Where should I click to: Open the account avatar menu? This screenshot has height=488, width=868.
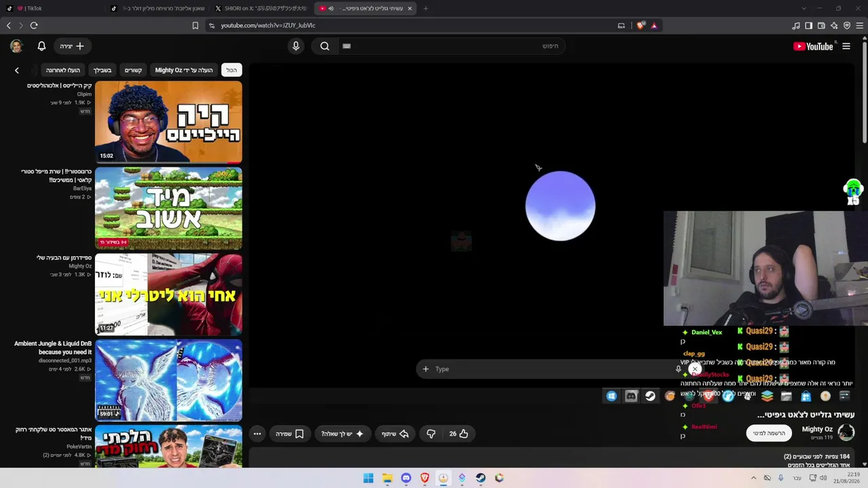click(x=16, y=46)
